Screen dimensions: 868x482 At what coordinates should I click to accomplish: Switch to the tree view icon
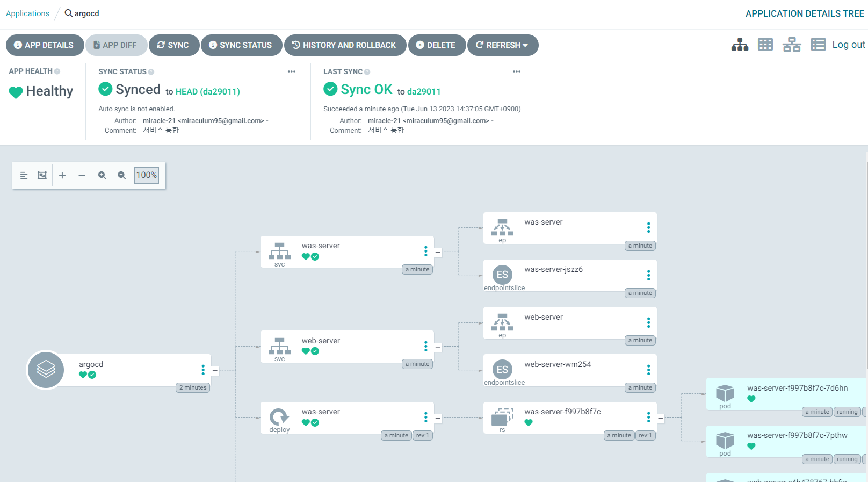tap(740, 45)
